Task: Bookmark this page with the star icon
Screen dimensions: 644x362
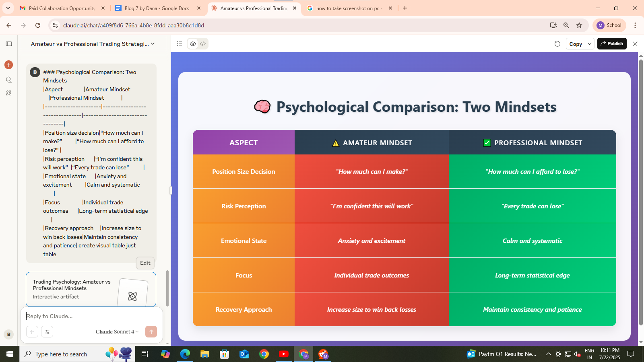Action: pyautogui.click(x=579, y=25)
